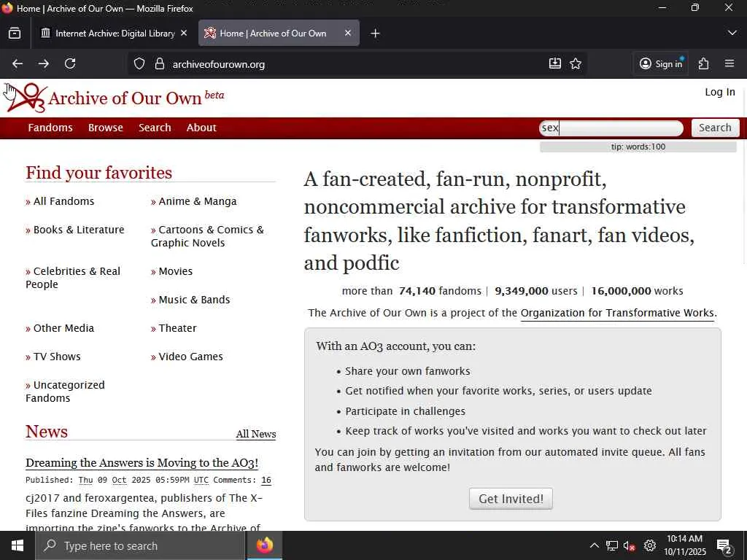The width and height of the screenshot is (747, 560).
Task: Open the Fandoms menu
Action: click(x=50, y=128)
